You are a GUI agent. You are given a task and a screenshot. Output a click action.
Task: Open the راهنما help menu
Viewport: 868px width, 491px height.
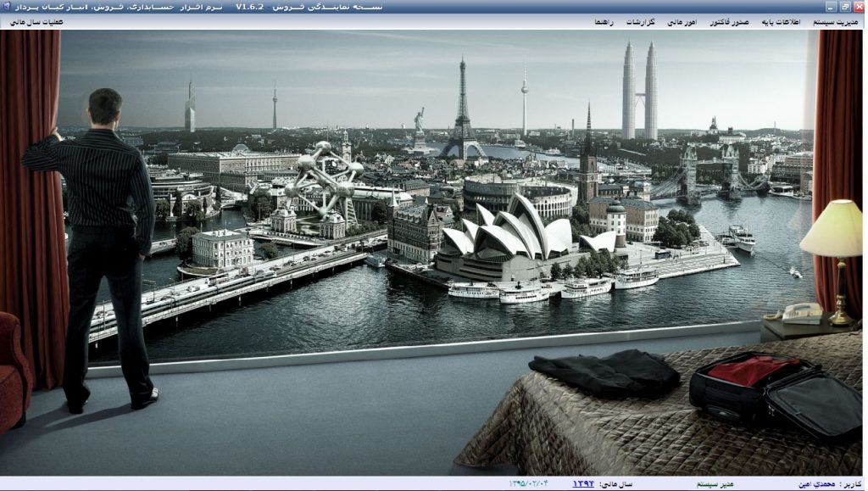(x=604, y=22)
